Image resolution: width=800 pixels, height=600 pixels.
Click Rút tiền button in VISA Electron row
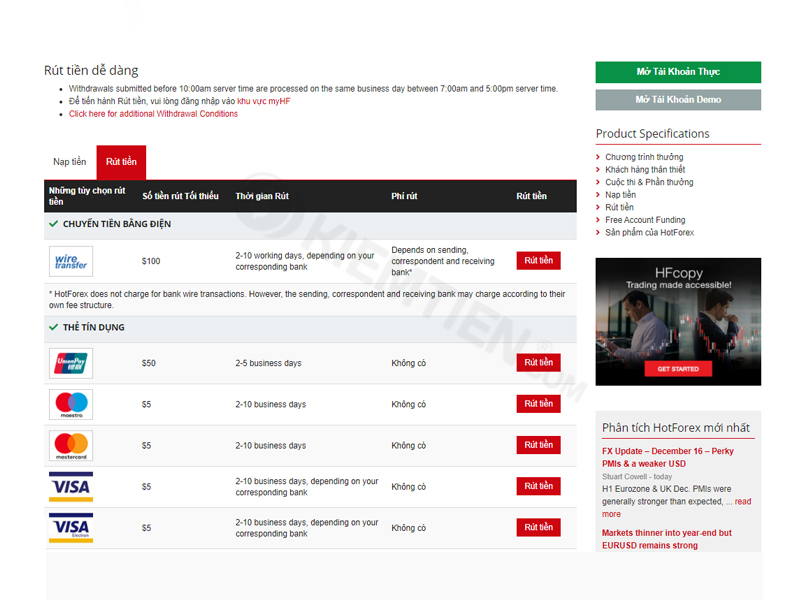coord(538,528)
